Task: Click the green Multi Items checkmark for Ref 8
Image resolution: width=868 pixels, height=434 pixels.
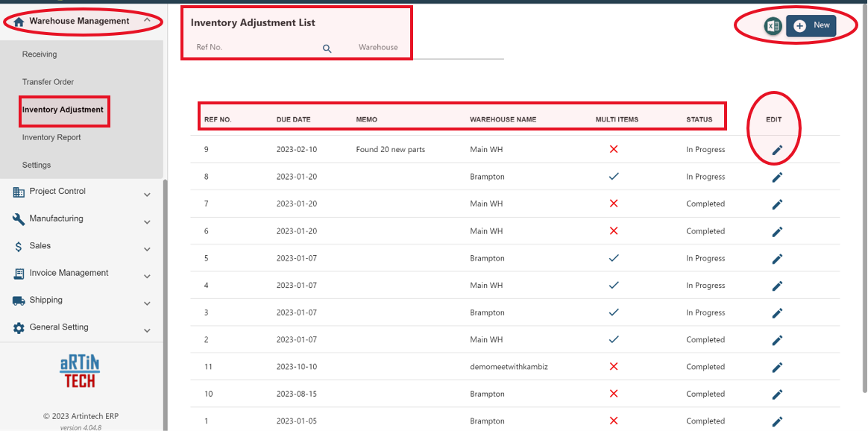Action: (x=614, y=177)
